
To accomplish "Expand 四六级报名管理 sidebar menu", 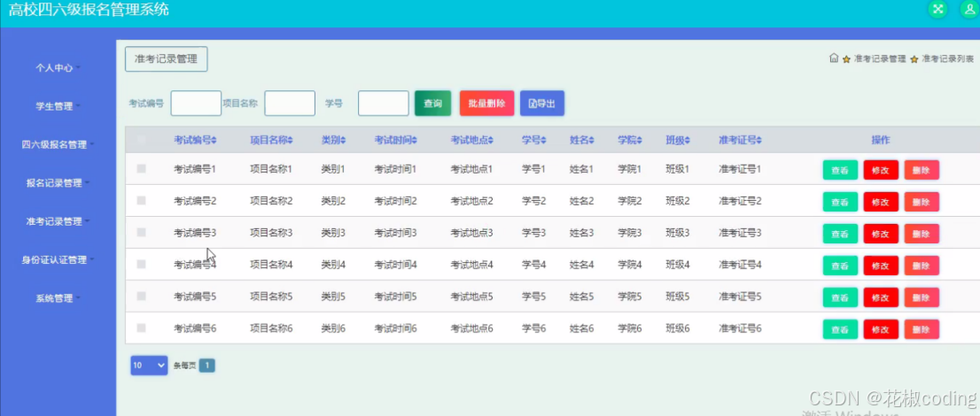I will point(58,145).
